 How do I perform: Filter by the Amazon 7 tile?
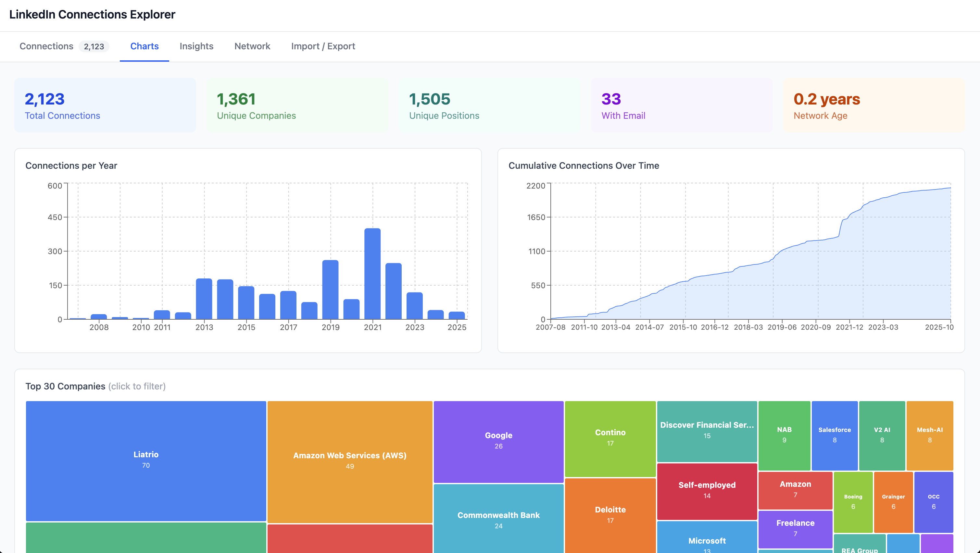(796, 491)
